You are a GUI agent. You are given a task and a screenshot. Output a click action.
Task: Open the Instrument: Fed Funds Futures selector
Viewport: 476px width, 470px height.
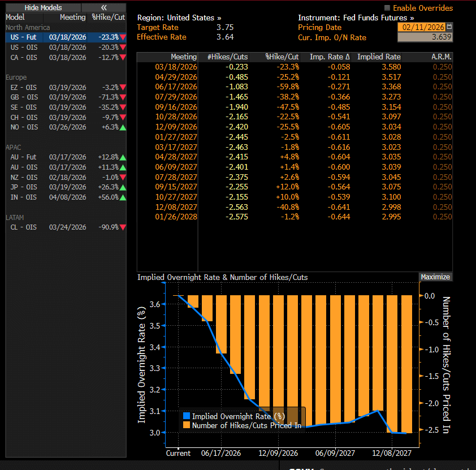pyautogui.click(x=356, y=18)
